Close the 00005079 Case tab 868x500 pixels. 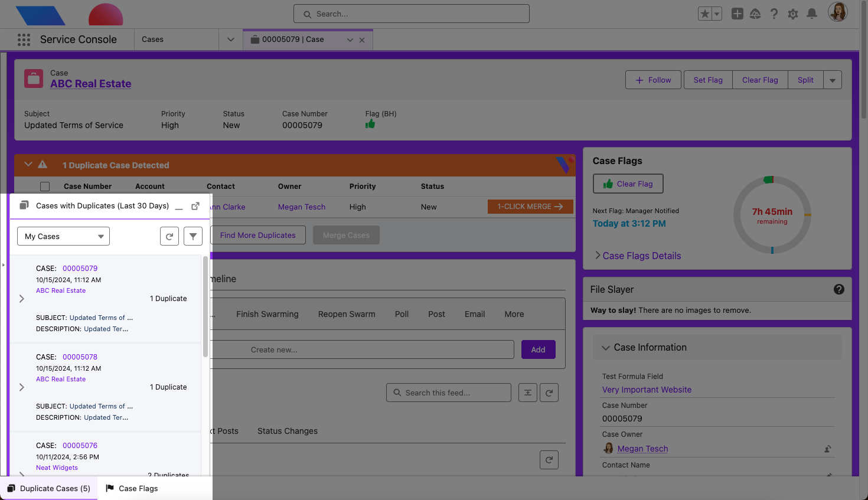pos(362,40)
